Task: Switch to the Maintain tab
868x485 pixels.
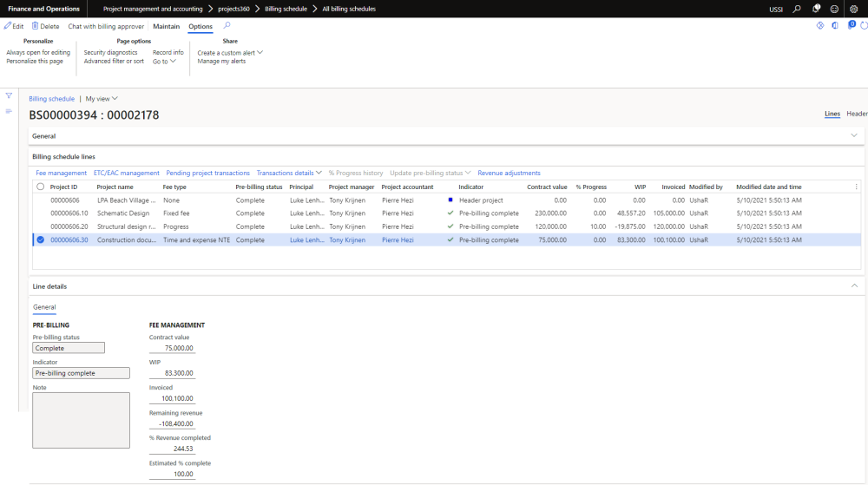Action: point(166,27)
